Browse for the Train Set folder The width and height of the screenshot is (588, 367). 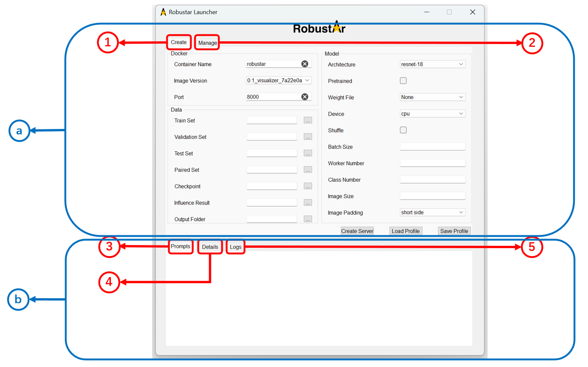(308, 120)
